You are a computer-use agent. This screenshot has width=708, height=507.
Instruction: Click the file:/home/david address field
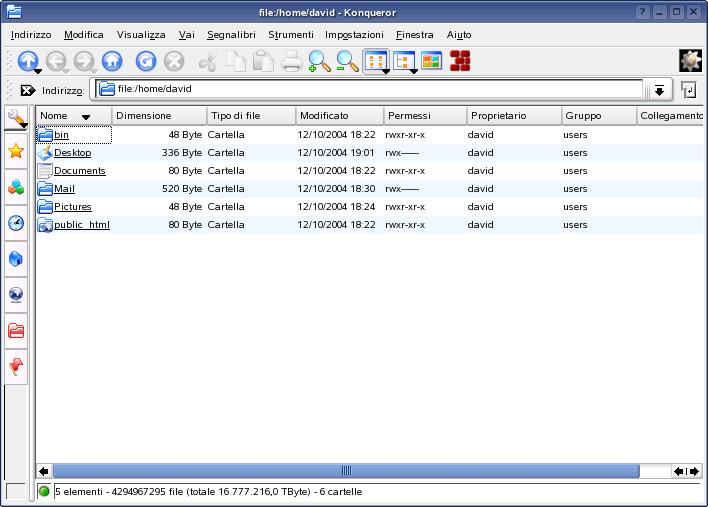(x=369, y=89)
